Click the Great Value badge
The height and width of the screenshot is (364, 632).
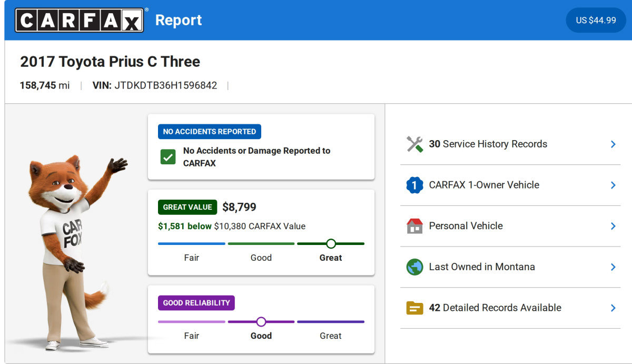(x=187, y=207)
